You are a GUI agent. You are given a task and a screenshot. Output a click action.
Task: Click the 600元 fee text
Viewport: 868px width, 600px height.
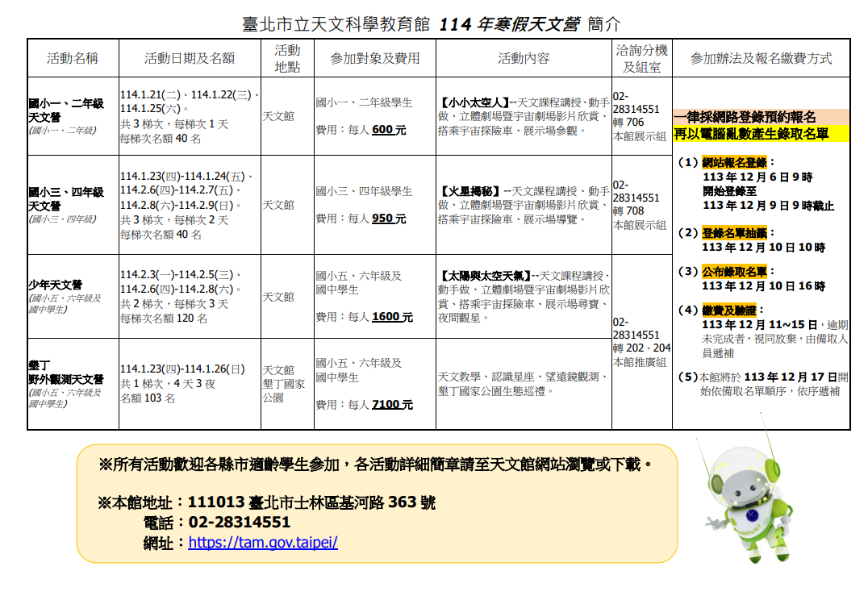(x=389, y=129)
